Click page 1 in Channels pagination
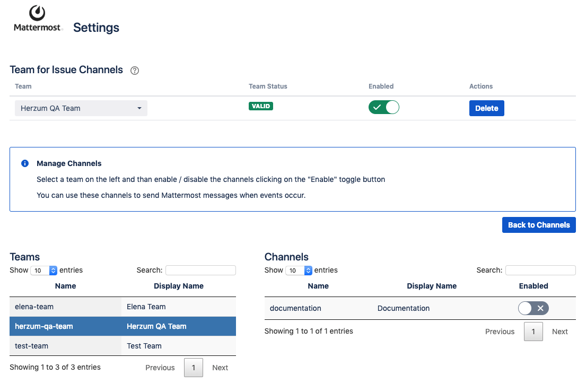 tap(533, 332)
